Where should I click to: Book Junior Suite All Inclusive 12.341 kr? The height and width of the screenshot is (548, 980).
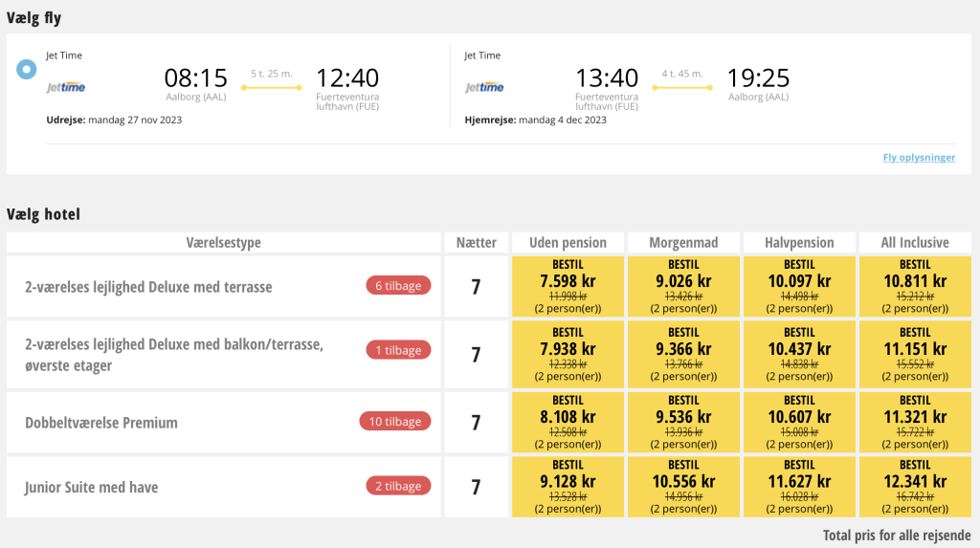point(915,487)
